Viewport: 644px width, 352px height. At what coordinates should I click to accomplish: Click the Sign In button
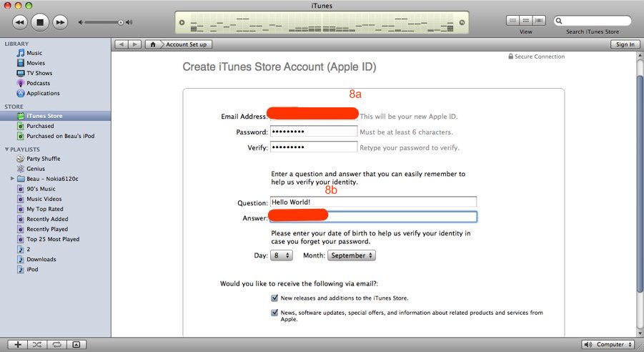pyautogui.click(x=624, y=44)
